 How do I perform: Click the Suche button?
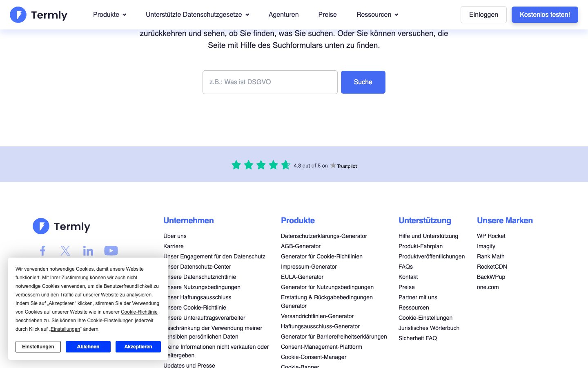[x=363, y=82]
